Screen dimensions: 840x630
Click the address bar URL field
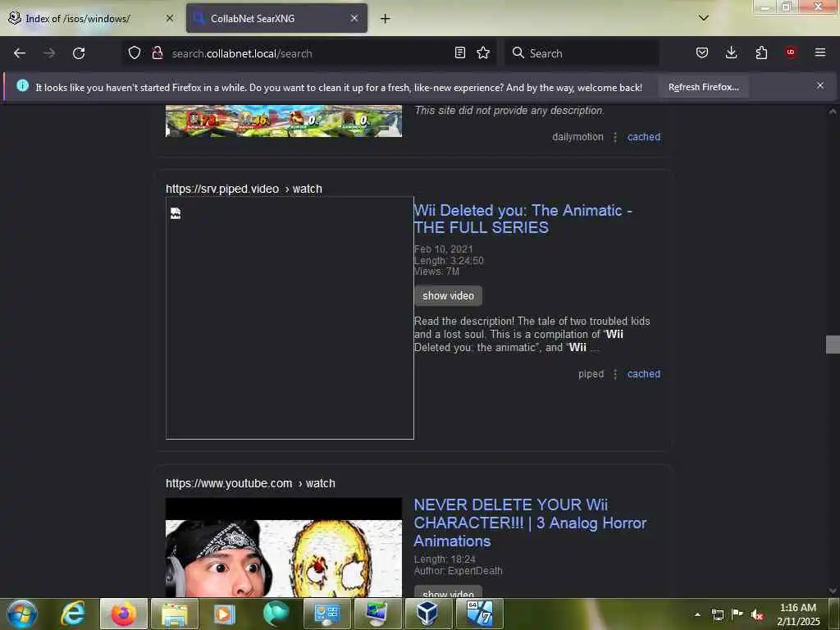coord(311,53)
